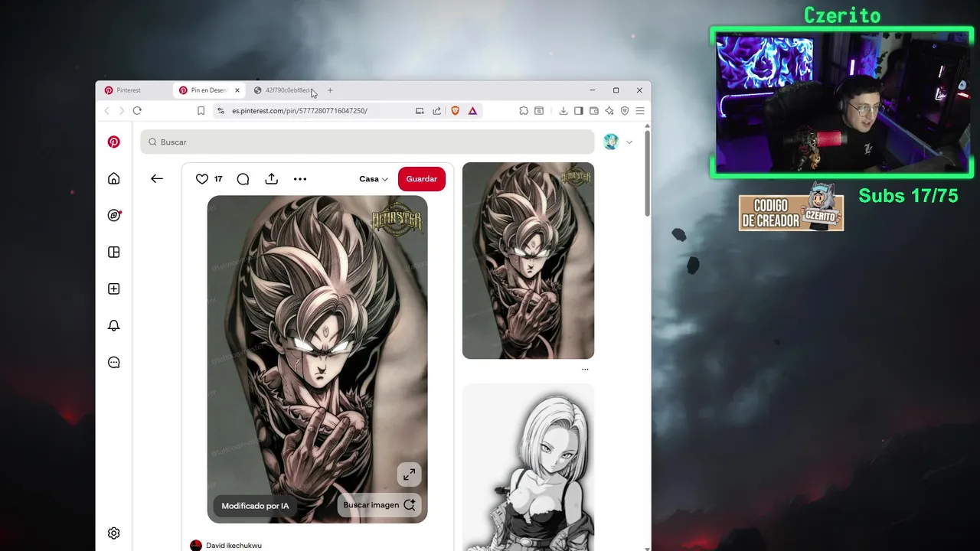Open the Casa board dropdown
This screenshot has height=551, width=980.
tap(374, 179)
